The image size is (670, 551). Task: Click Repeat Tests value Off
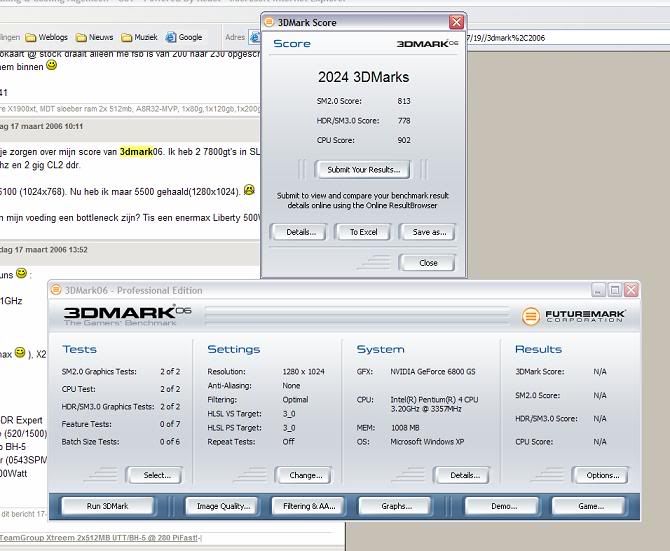(x=288, y=442)
